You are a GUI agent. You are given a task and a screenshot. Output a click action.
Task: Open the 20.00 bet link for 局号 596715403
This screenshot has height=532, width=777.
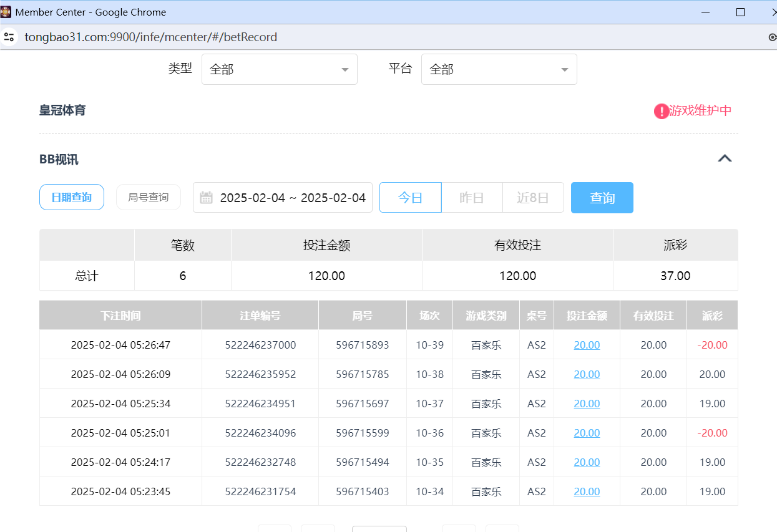pos(586,491)
